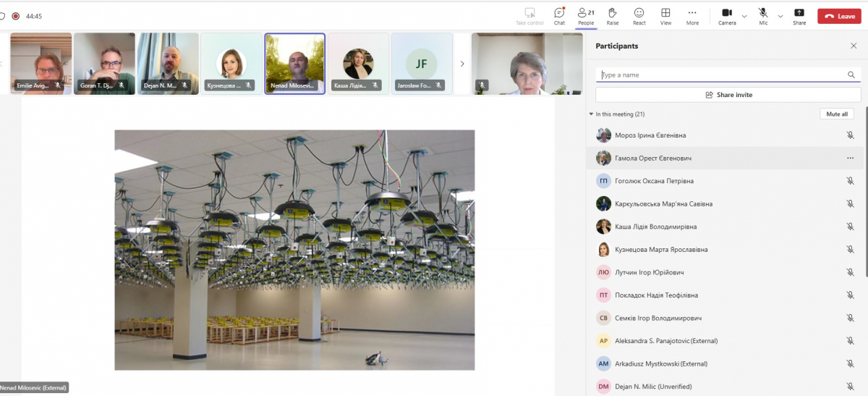Share your screen content
The height and width of the screenshot is (396, 868).
(x=799, y=15)
